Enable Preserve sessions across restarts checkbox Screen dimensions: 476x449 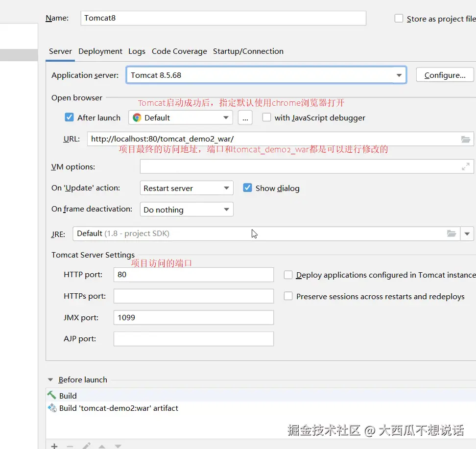(x=288, y=296)
